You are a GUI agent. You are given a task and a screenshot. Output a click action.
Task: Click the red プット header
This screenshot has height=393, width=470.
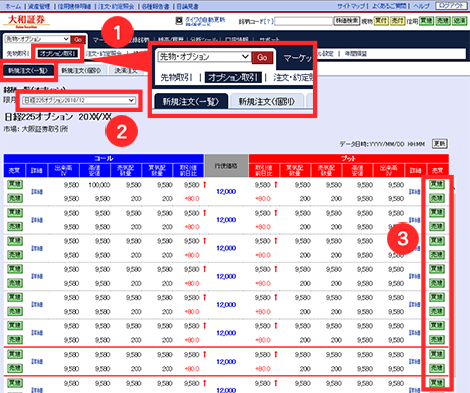349,159
